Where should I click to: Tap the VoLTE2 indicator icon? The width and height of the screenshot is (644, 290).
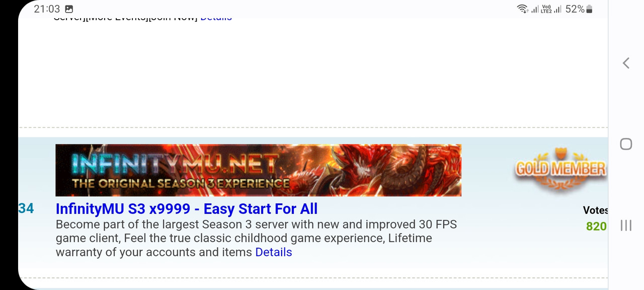tap(546, 9)
